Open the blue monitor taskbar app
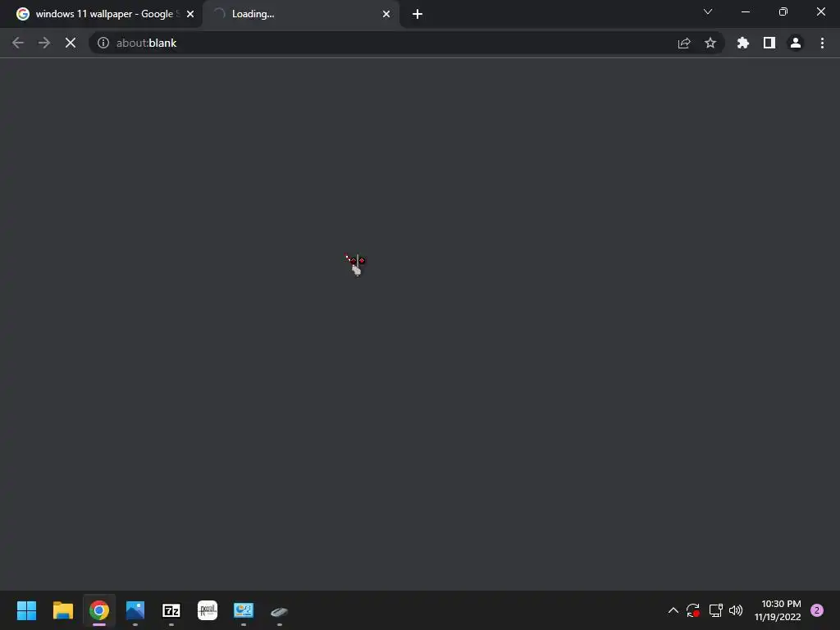This screenshot has height=630, width=840. click(x=243, y=610)
